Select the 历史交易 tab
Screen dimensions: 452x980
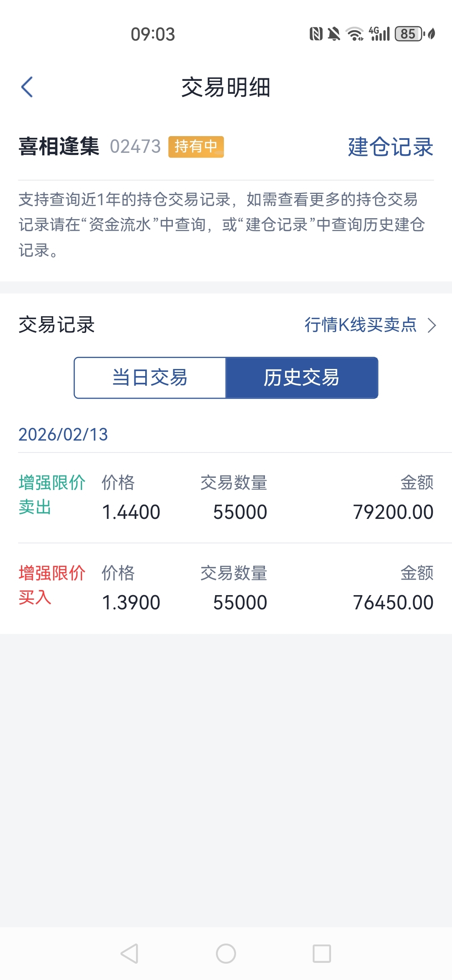coord(302,378)
